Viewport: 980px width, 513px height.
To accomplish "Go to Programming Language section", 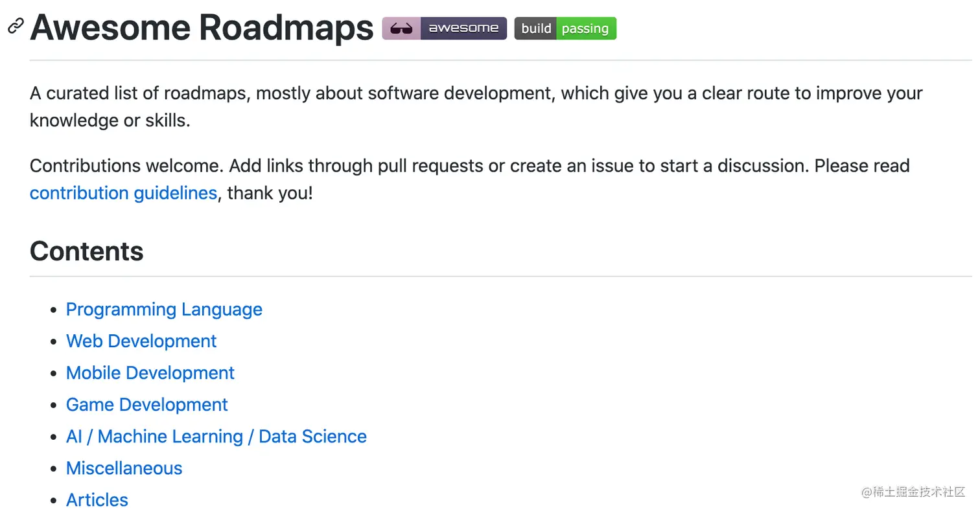I will (164, 310).
